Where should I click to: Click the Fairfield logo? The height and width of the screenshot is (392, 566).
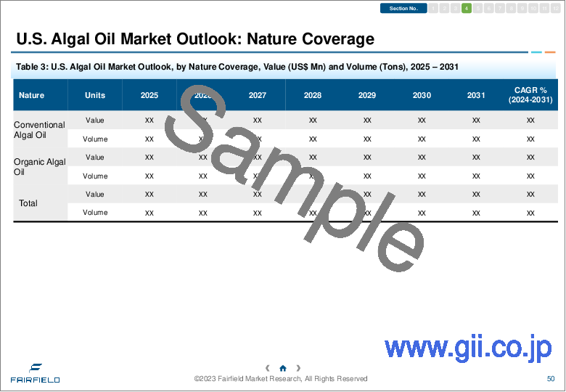click(35, 372)
